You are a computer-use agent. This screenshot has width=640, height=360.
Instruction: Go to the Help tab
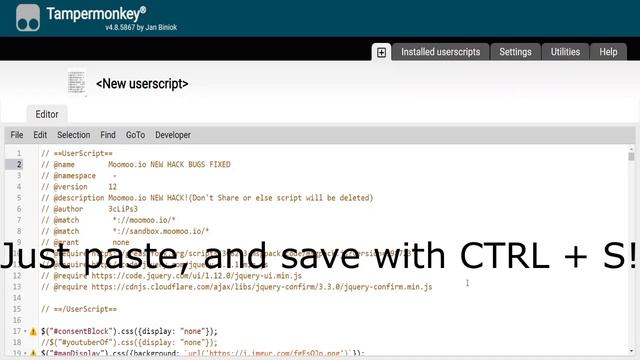(608, 52)
